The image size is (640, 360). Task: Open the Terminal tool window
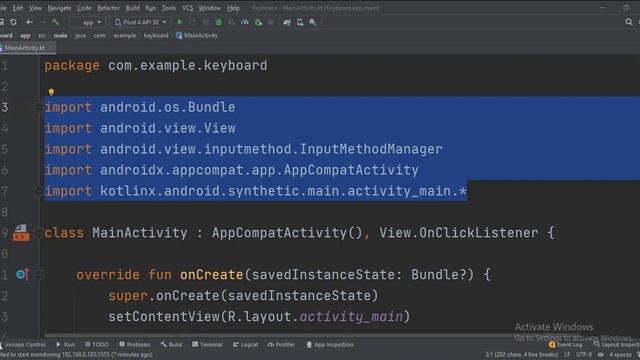[x=207, y=344]
